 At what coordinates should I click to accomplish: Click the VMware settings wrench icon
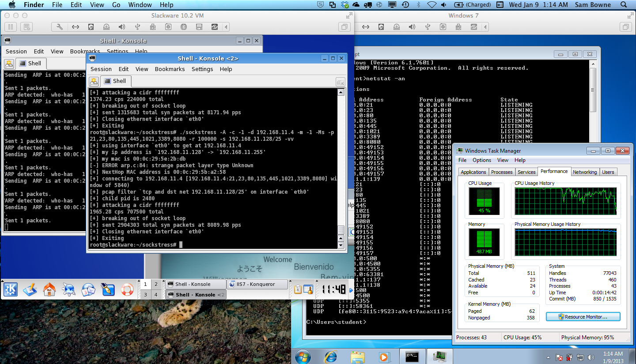click(60, 27)
